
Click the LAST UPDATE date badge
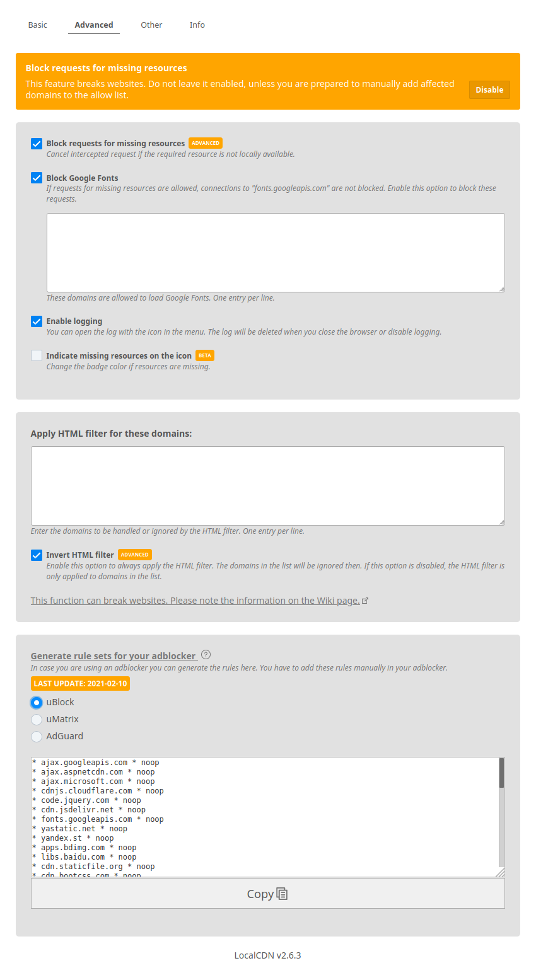(80, 683)
